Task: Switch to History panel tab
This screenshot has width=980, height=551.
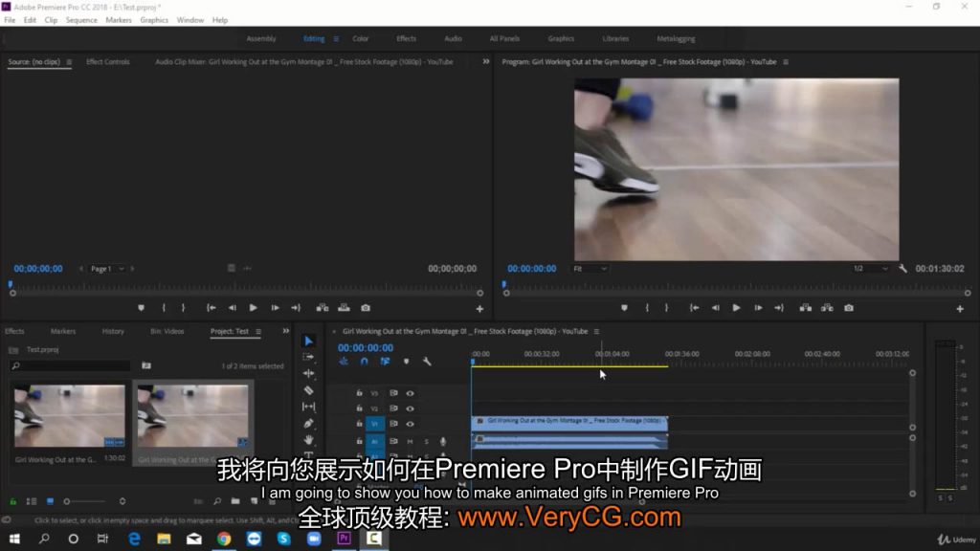Action: pyautogui.click(x=113, y=331)
